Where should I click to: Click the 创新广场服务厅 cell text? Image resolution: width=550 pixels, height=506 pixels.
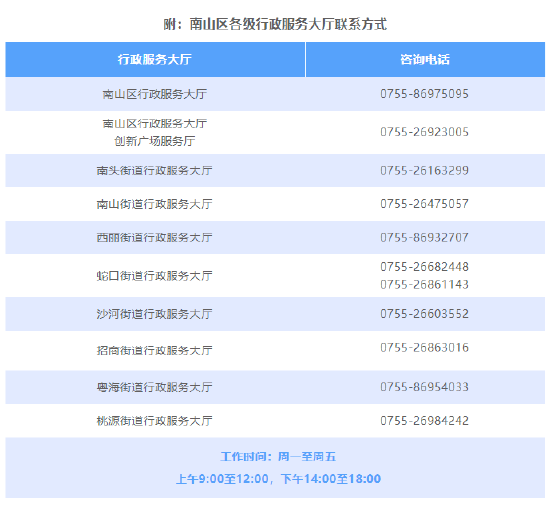coord(155,141)
